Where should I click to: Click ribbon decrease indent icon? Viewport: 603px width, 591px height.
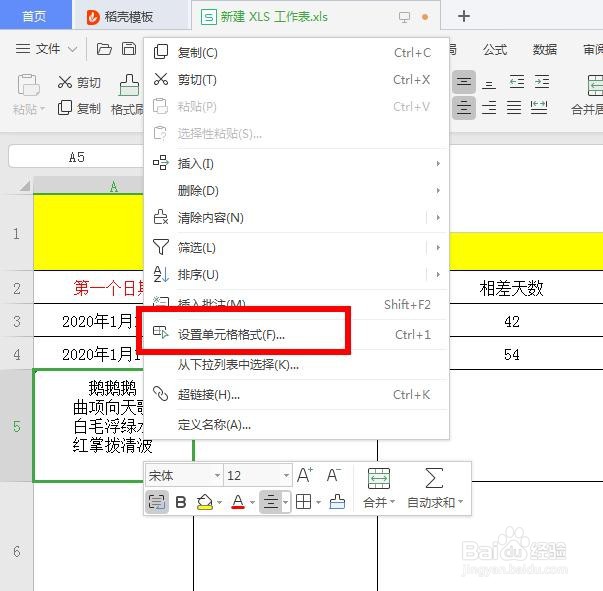(x=517, y=82)
